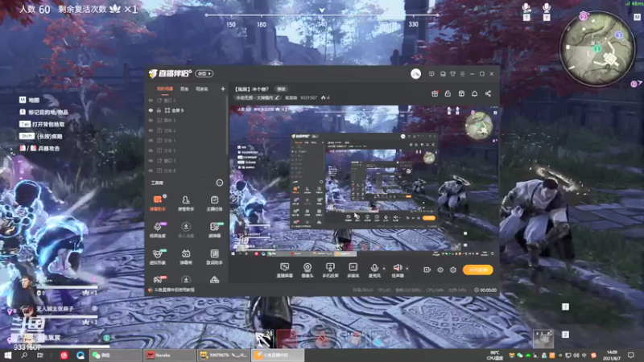Switch to Naraka window in taskbar
The height and width of the screenshot is (362, 644).
(x=170, y=356)
